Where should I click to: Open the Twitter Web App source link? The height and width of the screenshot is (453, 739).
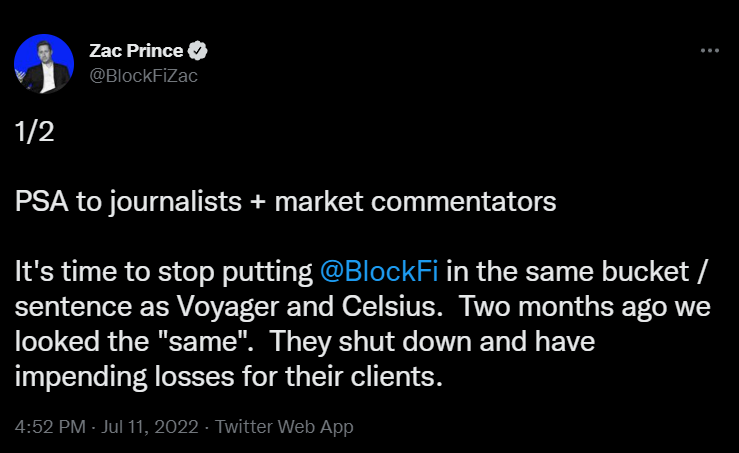(x=287, y=427)
